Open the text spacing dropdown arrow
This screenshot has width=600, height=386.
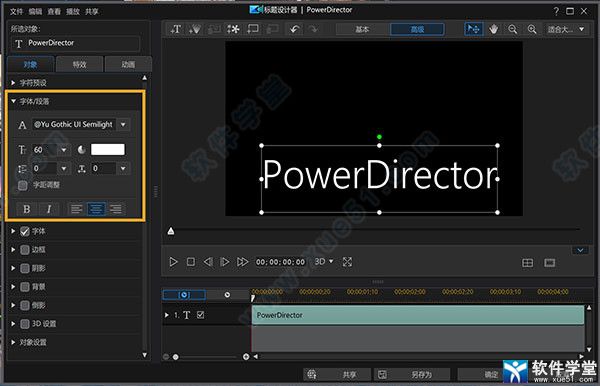point(123,168)
